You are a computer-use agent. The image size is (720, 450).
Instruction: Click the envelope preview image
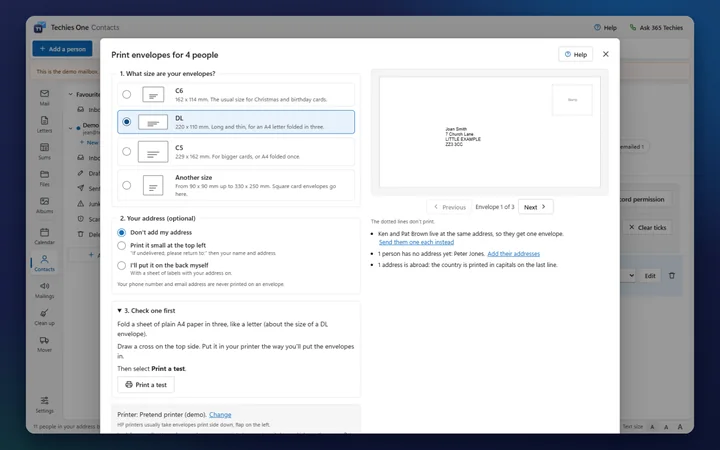point(489,132)
